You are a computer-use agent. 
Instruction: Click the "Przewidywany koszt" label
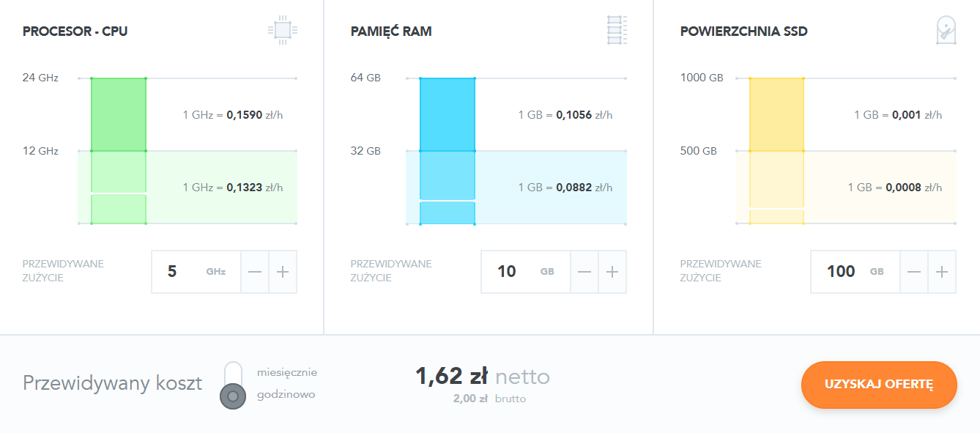click(x=112, y=383)
